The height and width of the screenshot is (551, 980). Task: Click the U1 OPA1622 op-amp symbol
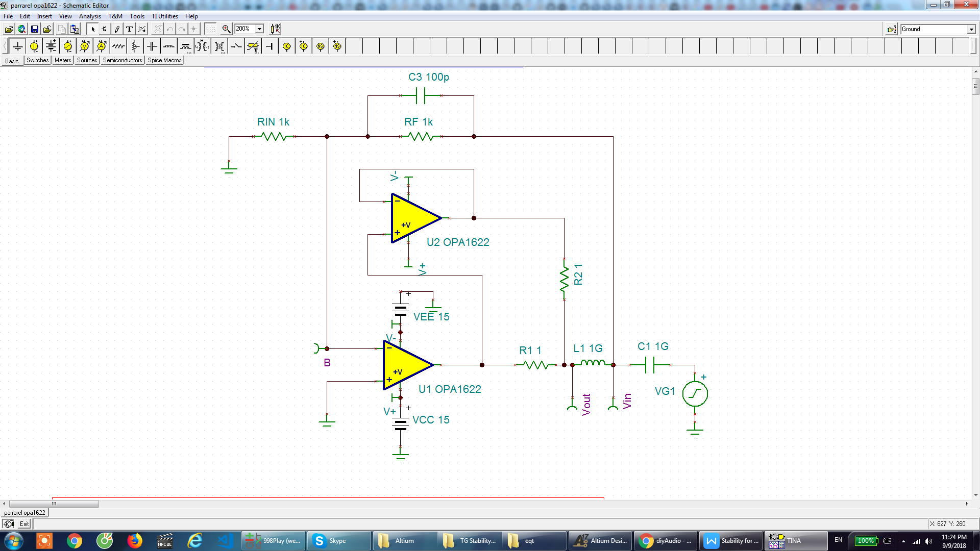click(407, 365)
